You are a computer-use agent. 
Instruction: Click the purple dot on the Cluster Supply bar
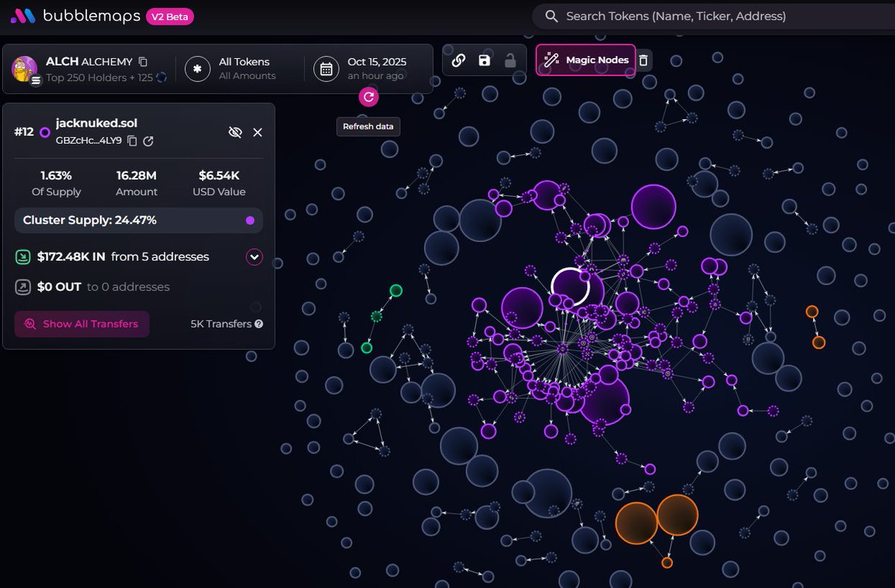pos(250,221)
